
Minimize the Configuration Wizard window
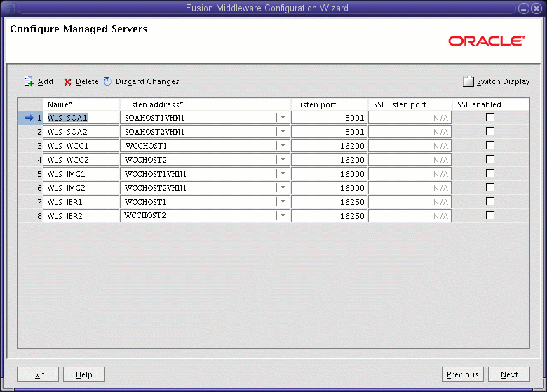[524, 8]
